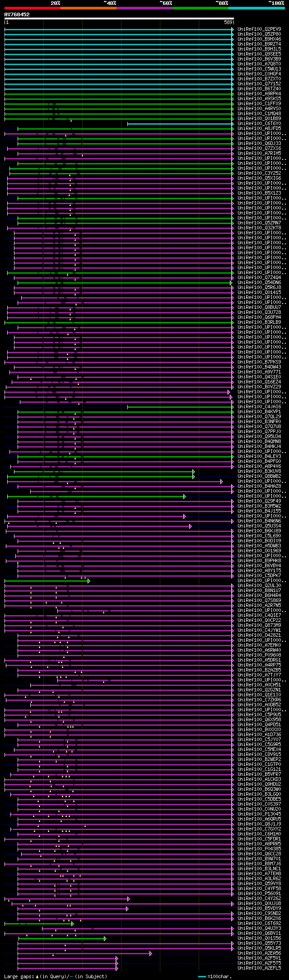Image resolution: width=289 pixels, height=980 pixels.
Task: Select the UniRef100_P04385 label
Action: coord(259,849)
